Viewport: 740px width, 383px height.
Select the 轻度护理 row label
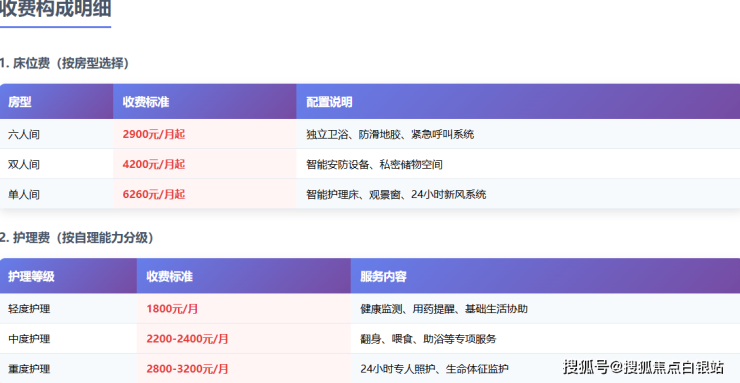point(29,309)
